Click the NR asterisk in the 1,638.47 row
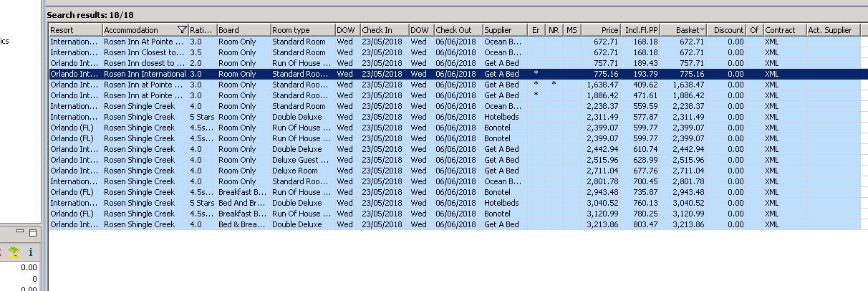Screen dimensions: 868x291 point(554,85)
